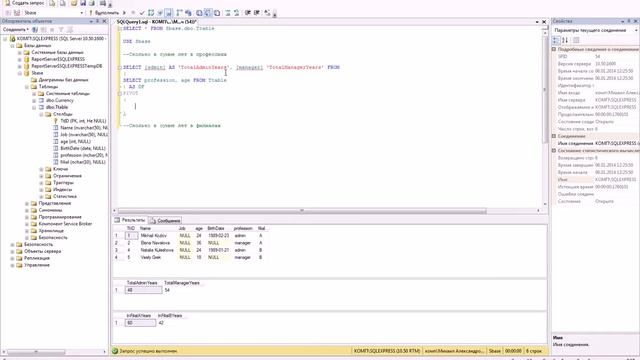Expand the ReportServer$SQLEXPRESS database node
The width and height of the screenshot is (640, 360).
pyautogui.click(x=20, y=59)
